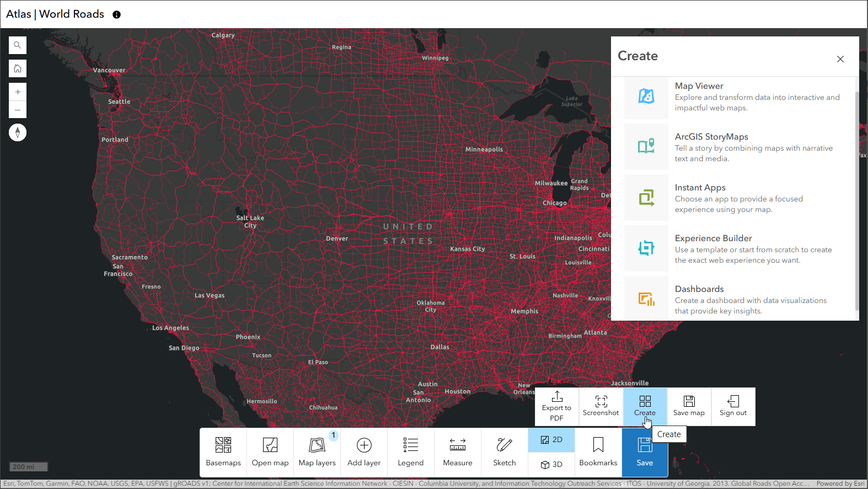Image resolution: width=868 pixels, height=489 pixels.
Task: Click the blue Save button
Action: point(645,453)
